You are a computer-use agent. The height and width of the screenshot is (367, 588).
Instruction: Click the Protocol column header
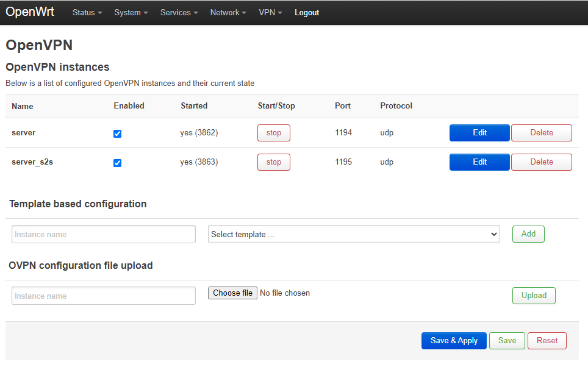396,105
